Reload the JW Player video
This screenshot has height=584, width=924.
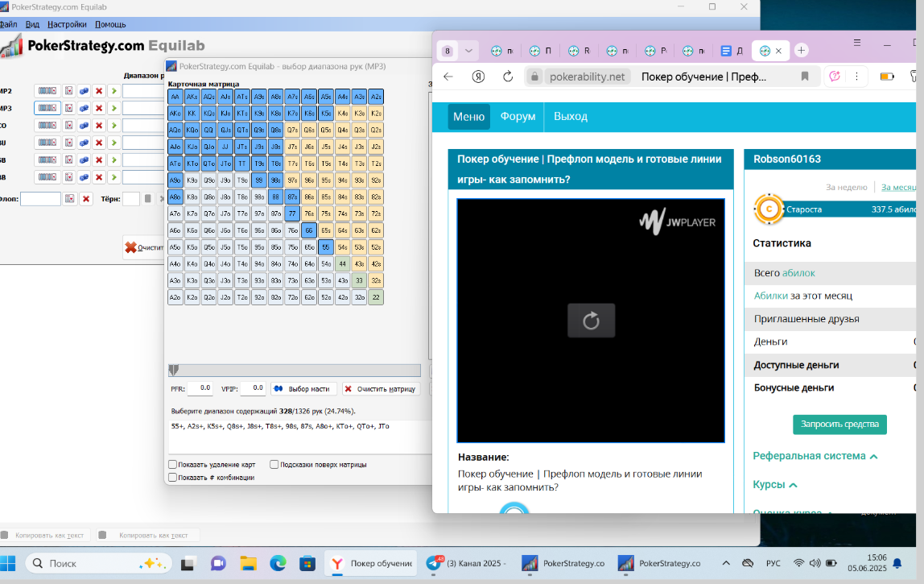pos(591,321)
